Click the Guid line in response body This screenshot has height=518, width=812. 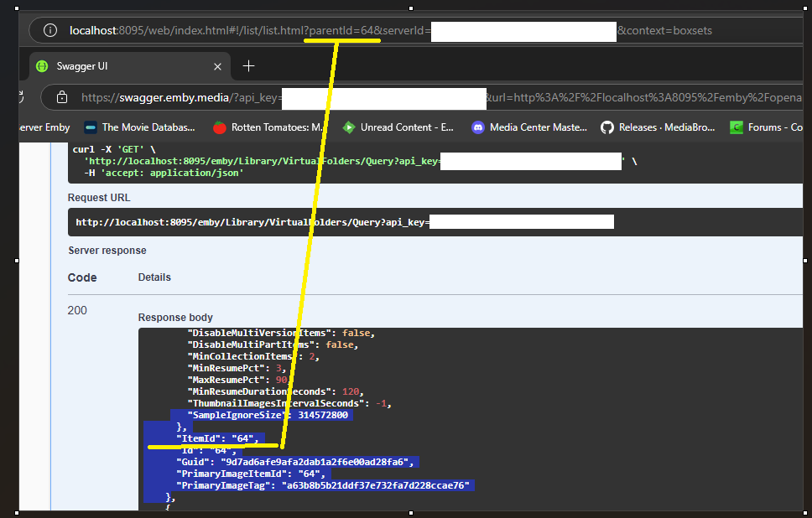point(294,462)
